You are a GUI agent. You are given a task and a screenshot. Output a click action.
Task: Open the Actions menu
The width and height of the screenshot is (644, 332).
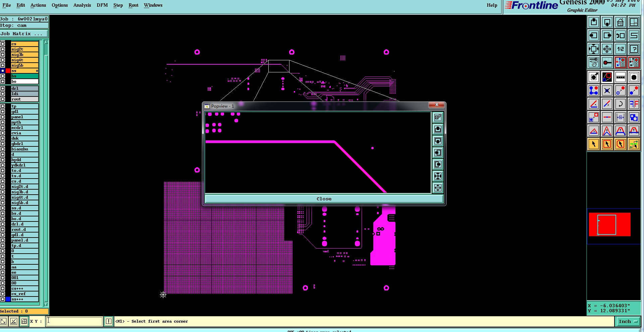pyautogui.click(x=38, y=5)
